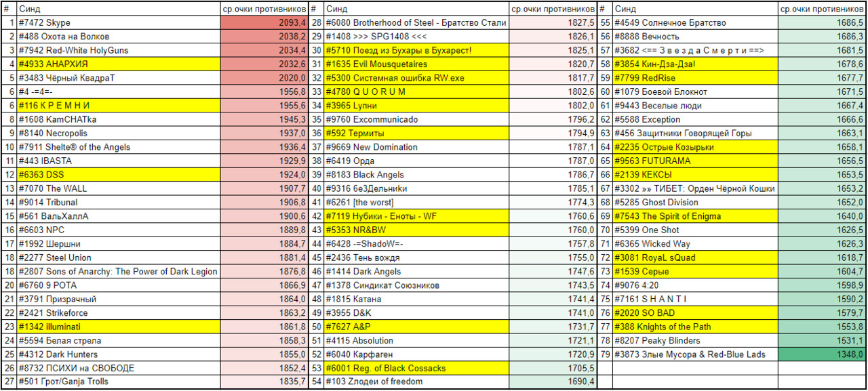Select '#3483 Чёрный КвадраТ' cell
868x391 pixels.
pos(119,78)
